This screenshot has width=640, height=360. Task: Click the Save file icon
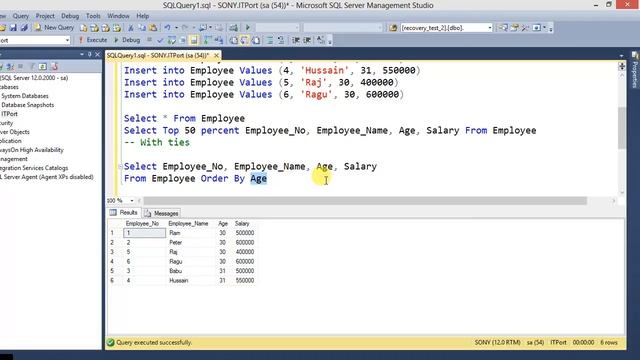(13, 28)
